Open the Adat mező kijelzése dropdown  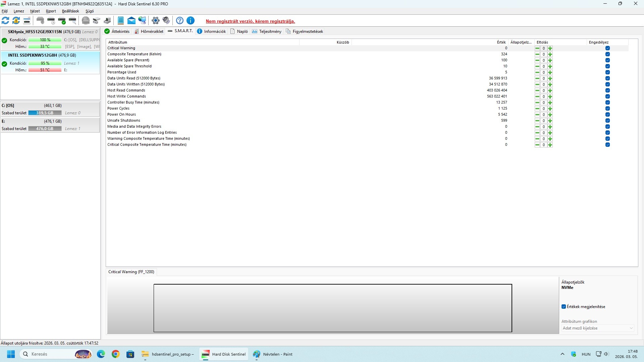click(598, 328)
